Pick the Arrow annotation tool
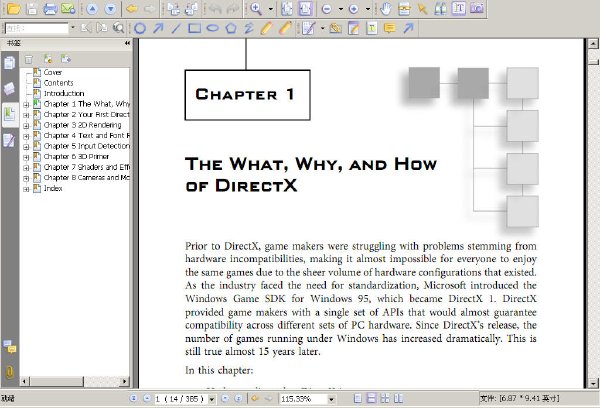 [x=158, y=28]
